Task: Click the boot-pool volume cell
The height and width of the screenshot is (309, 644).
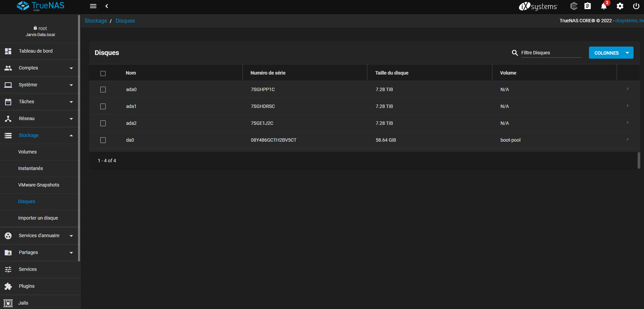Action: (510, 140)
